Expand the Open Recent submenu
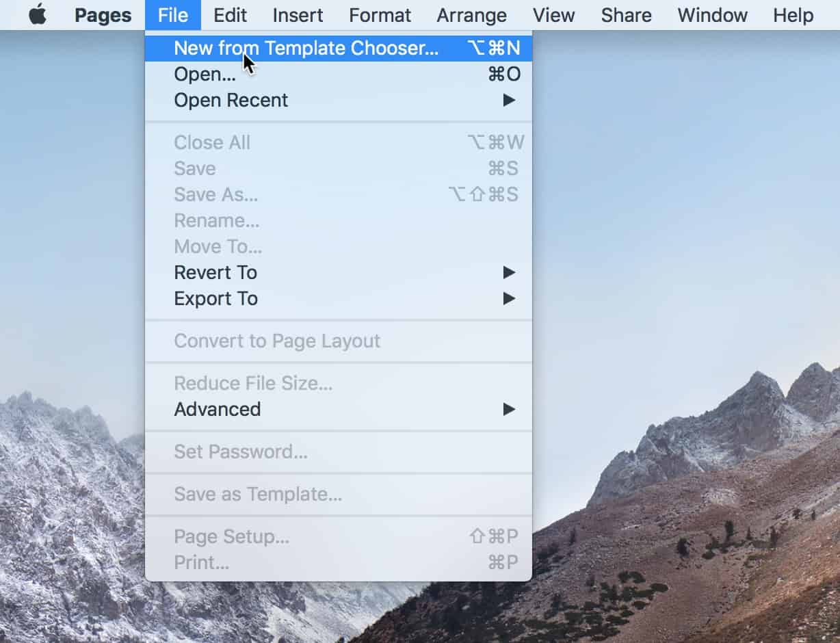The width and height of the screenshot is (840, 643). click(x=339, y=100)
